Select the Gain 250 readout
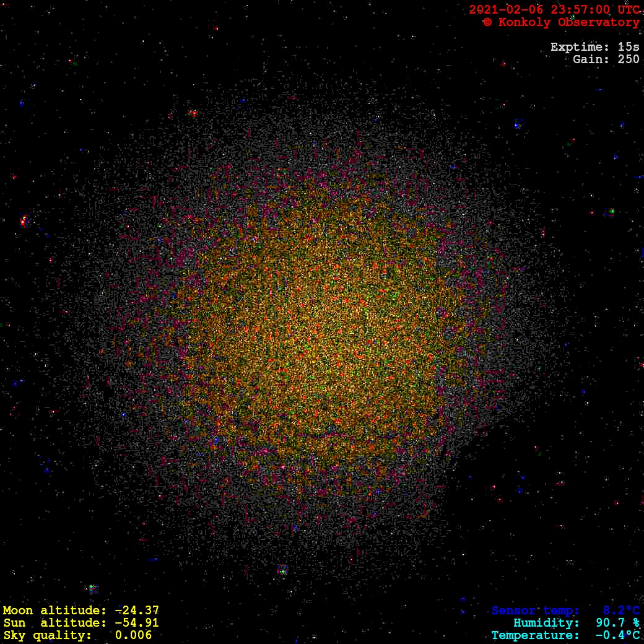Screen dimensions: 644x644 [606, 59]
